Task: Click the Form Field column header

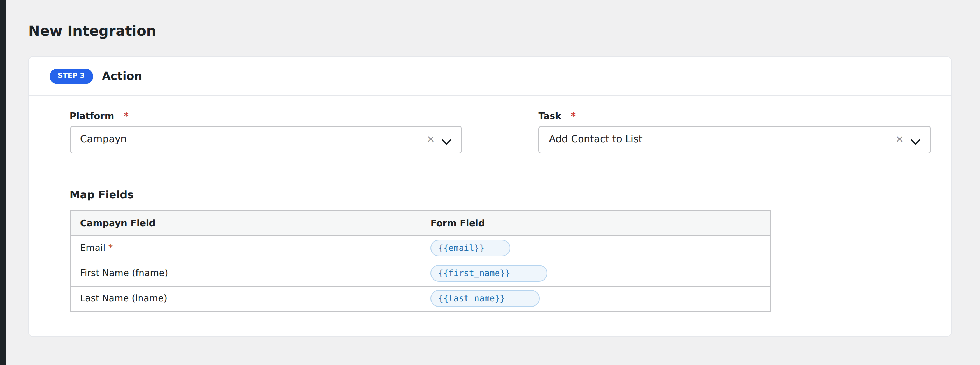Action: click(458, 223)
